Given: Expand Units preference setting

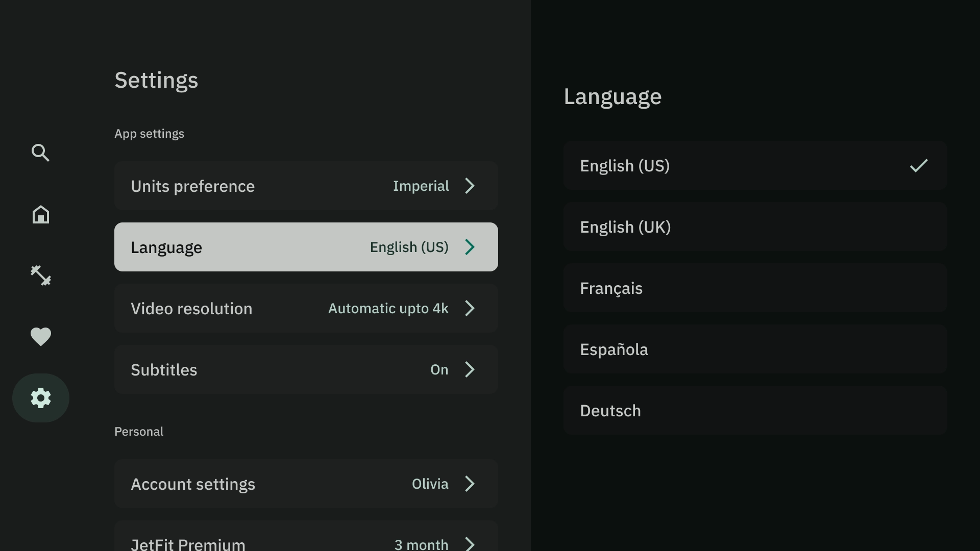Looking at the screenshot, I should [x=306, y=186].
